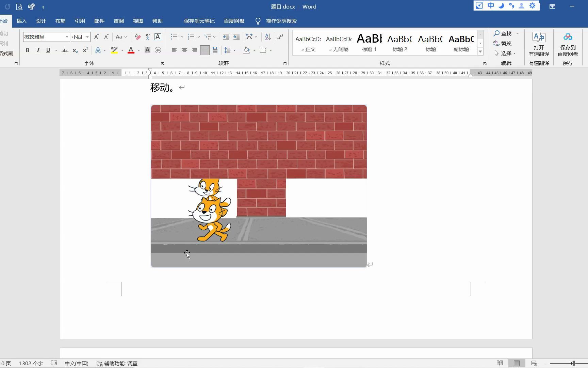Apply text effects icon
588x368 pixels.
[x=98, y=50]
